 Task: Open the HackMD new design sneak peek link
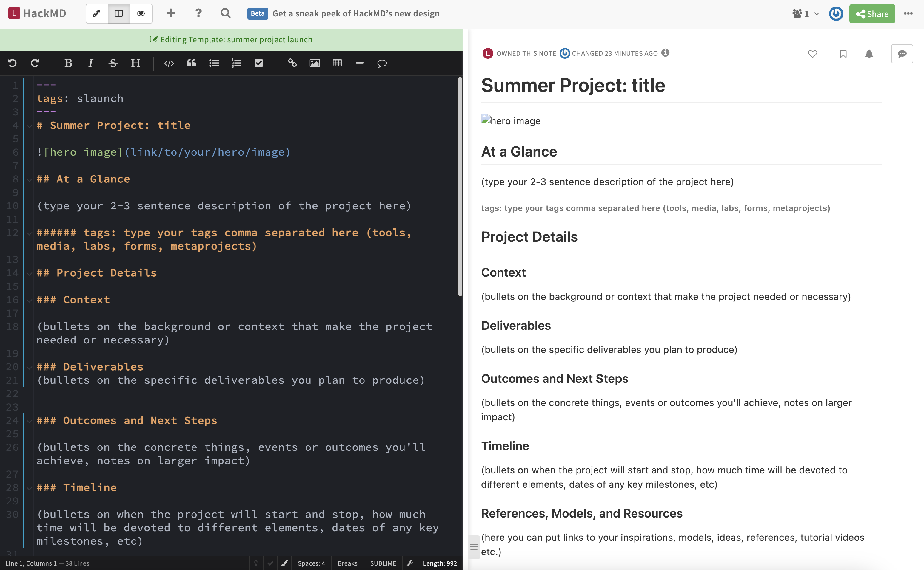[x=355, y=14]
